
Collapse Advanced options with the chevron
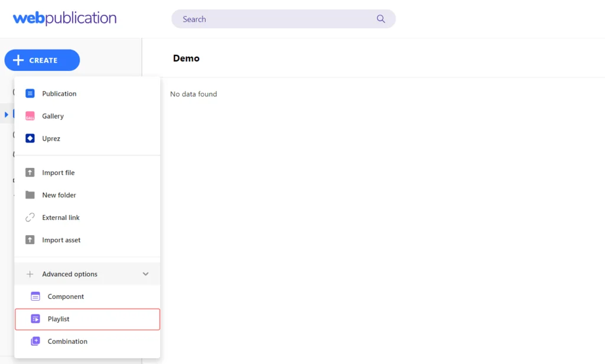click(145, 274)
